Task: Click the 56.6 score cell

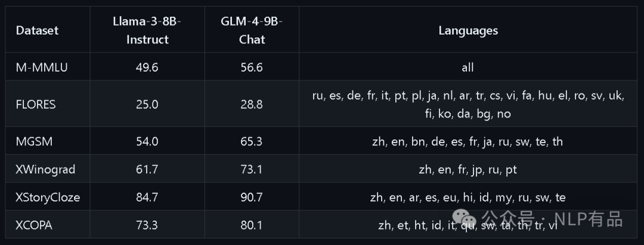Action: click(251, 67)
